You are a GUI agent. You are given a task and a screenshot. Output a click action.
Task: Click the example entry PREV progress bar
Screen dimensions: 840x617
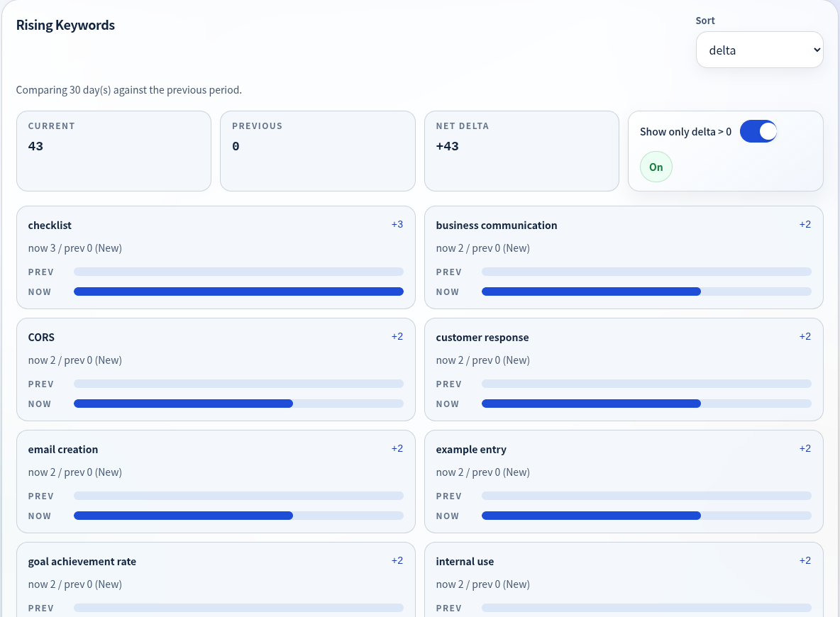click(646, 496)
